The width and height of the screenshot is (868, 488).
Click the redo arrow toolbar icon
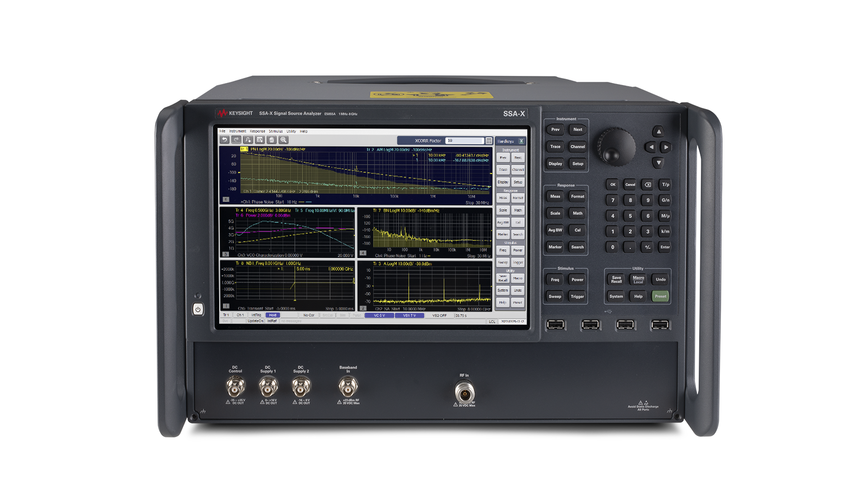[x=236, y=140]
